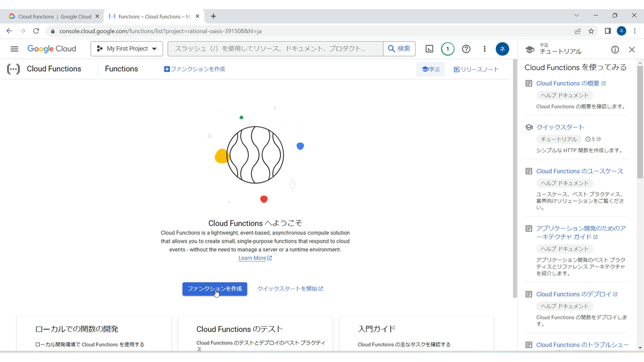Screen dimensions: 644x362
Task: Click the tutorial panel scrollbar
Action: point(640,123)
